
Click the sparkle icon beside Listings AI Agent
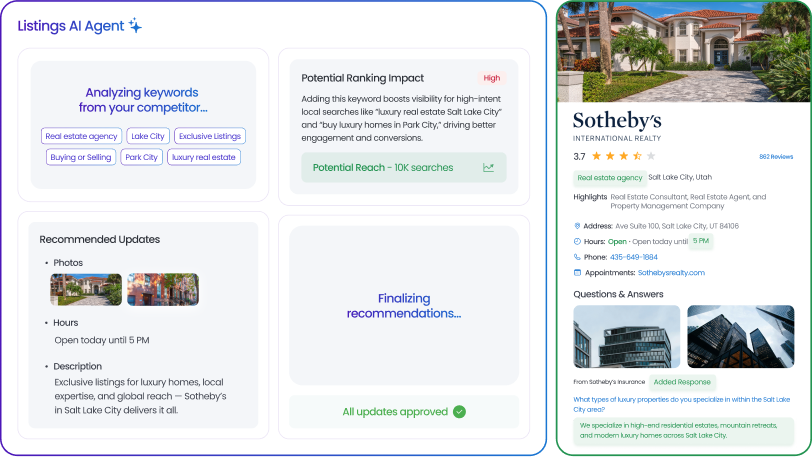pos(135,25)
